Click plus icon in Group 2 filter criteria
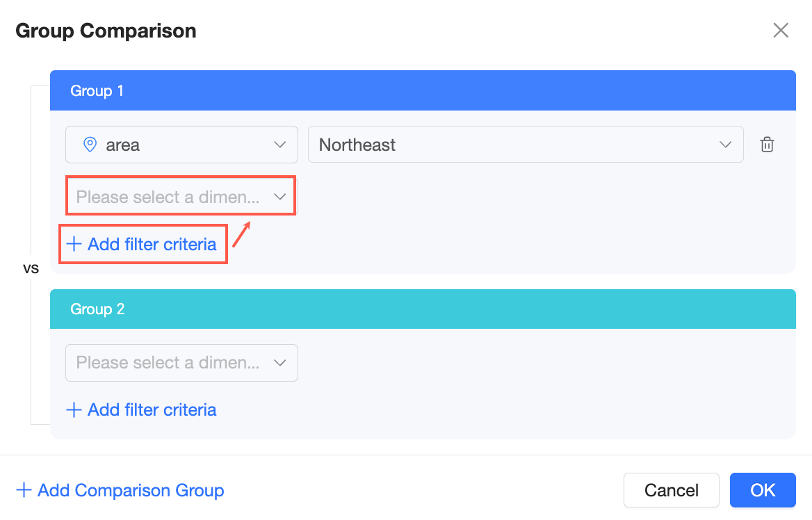Screen dimensions: 812x520 click(74, 409)
